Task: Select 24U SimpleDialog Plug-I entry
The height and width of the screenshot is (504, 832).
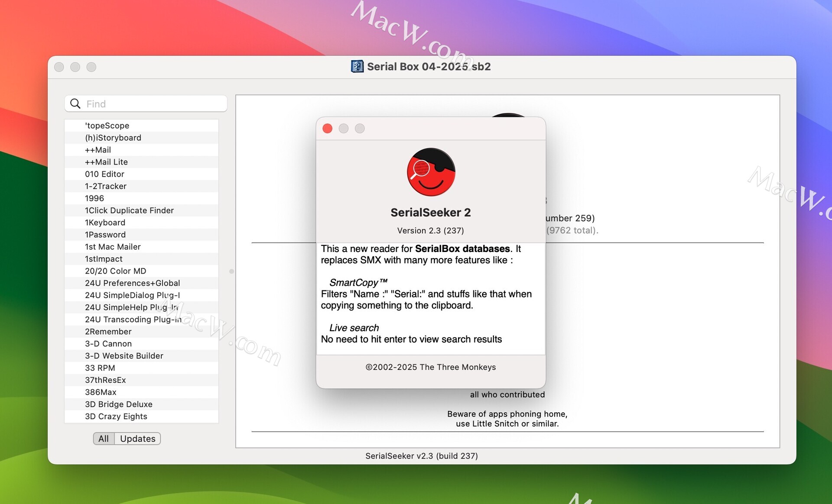Action: [x=141, y=295]
